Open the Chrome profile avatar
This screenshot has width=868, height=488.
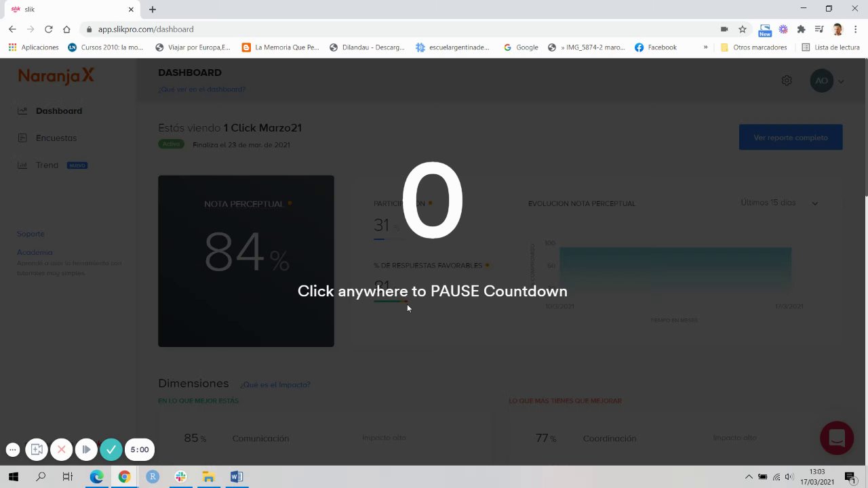(x=837, y=29)
